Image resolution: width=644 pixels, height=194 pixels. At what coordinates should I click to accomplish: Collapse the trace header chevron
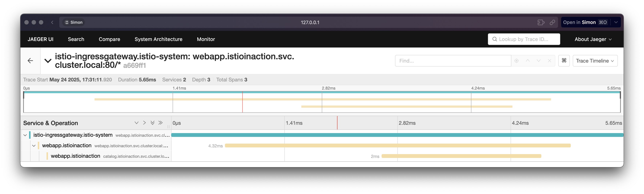[x=48, y=61]
